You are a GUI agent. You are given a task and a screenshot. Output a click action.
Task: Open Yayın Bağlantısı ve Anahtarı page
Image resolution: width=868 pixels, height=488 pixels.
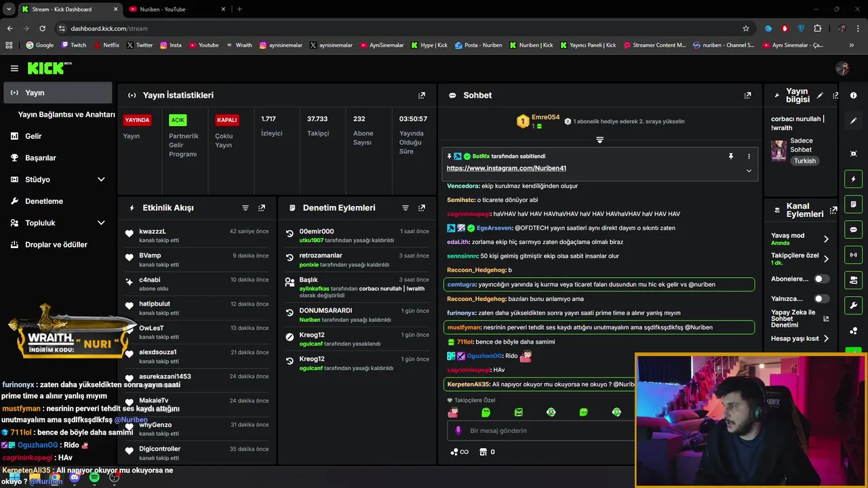pyautogui.click(x=66, y=115)
